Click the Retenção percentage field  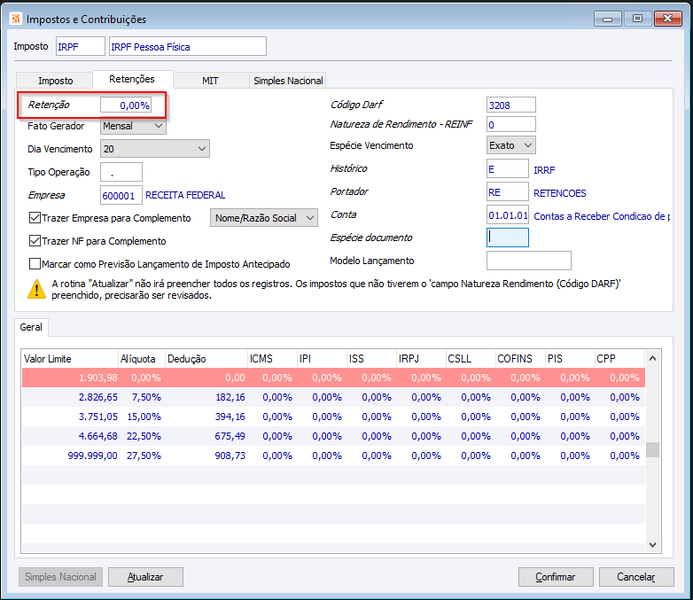pos(126,105)
